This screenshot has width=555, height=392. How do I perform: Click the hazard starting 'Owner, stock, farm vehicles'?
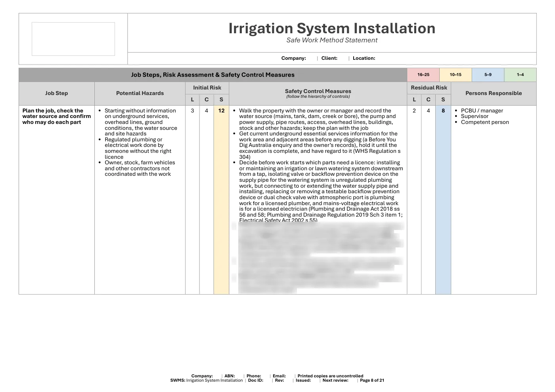coord(140,168)
